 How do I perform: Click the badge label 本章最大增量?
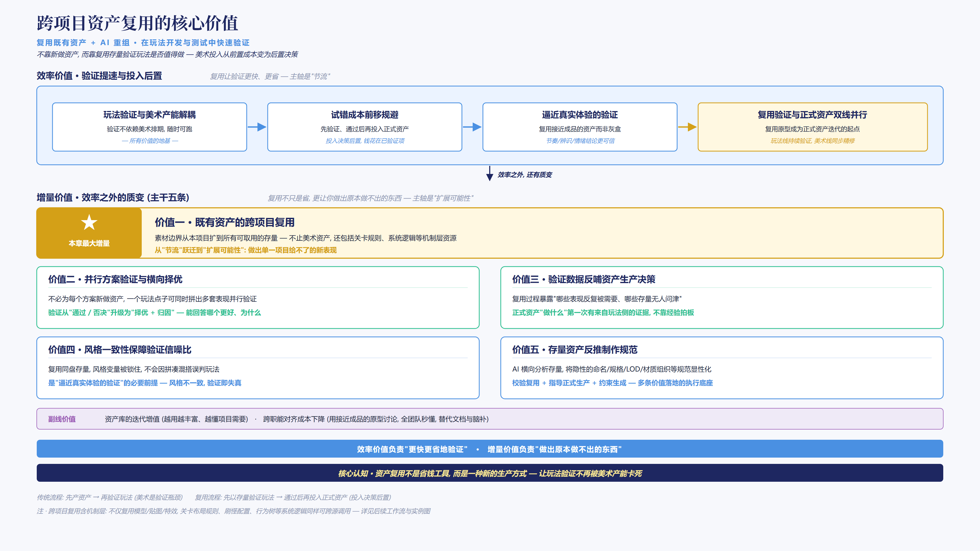[x=89, y=243]
